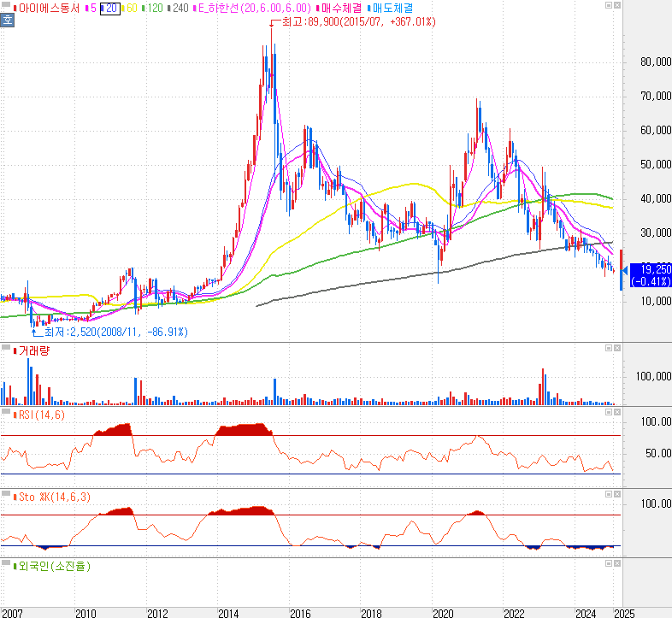Click the 50,000 price axis label

pyautogui.click(x=656, y=165)
